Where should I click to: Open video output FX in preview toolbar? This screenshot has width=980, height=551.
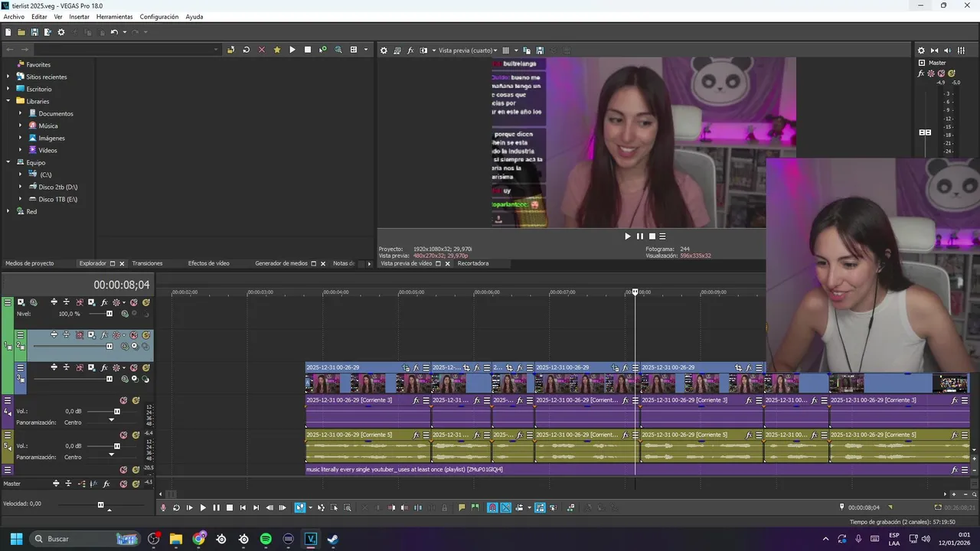[x=410, y=51]
